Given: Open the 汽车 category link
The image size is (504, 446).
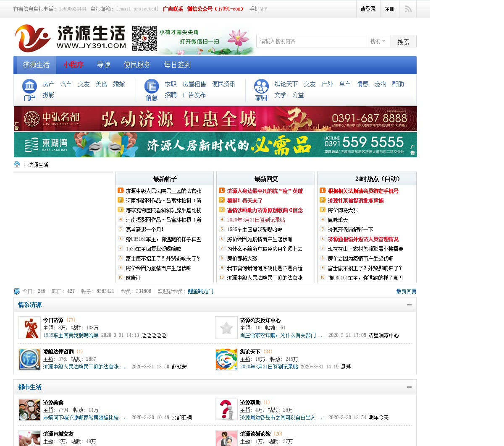Looking at the screenshot, I should click(x=66, y=84).
